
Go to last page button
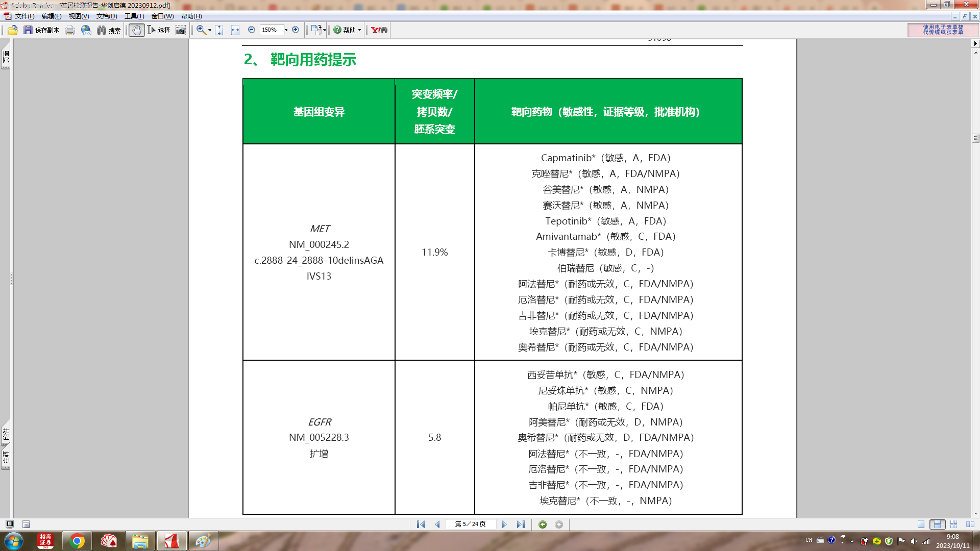pos(521,524)
